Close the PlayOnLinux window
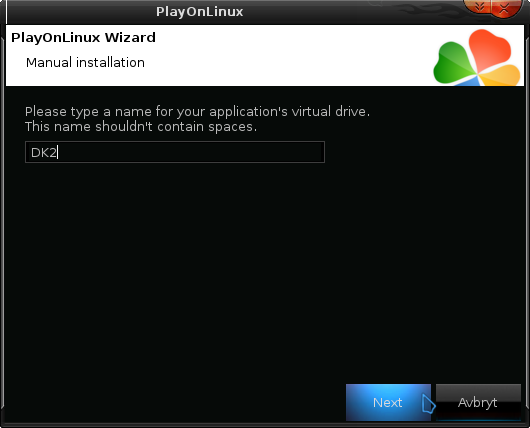Image resolution: width=530 pixels, height=428 pixels. pyautogui.click(x=504, y=8)
